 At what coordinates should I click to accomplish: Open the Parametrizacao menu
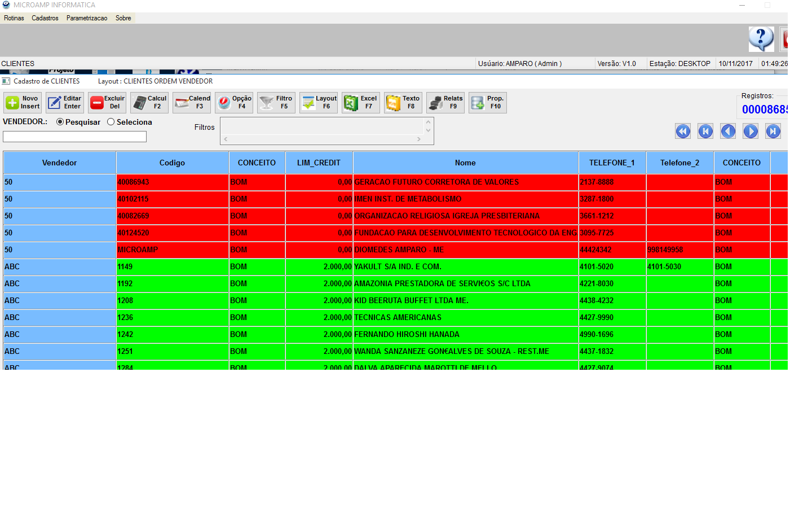tap(87, 18)
